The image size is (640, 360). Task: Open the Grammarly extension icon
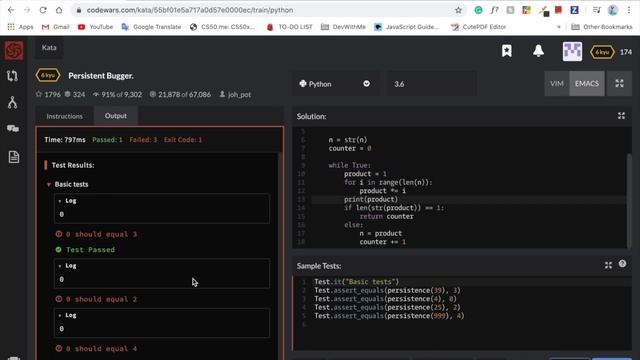tap(478, 10)
